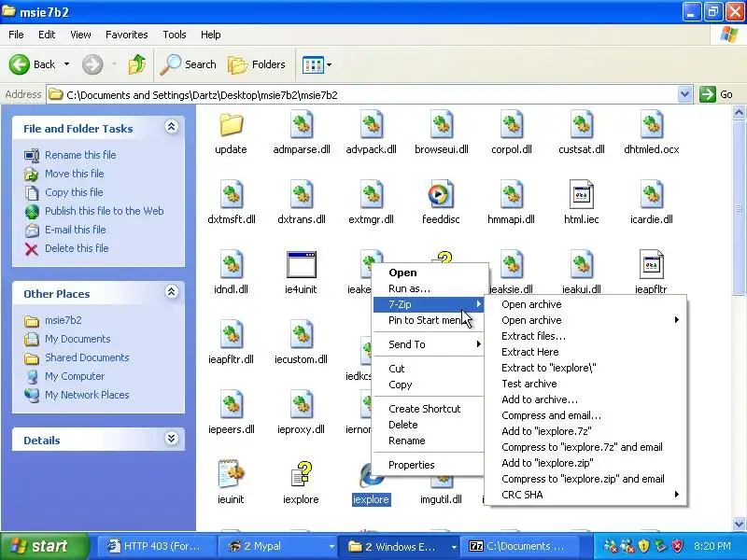Screen dimensions: 747x560
Task: Click Publish this file to the Web
Action: (105, 211)
